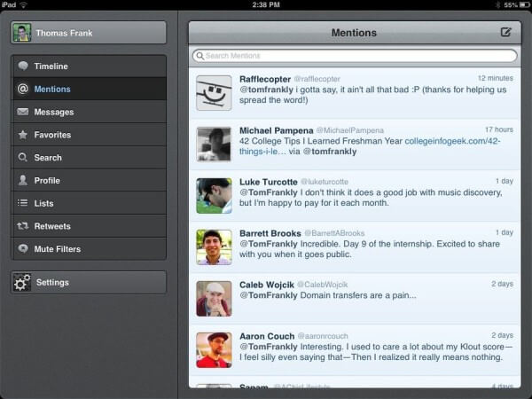Open the Favorites menu item
Image resolution: width=532 pixels, height=399 pixels.
pyautogui.click(x=89, y=135)
